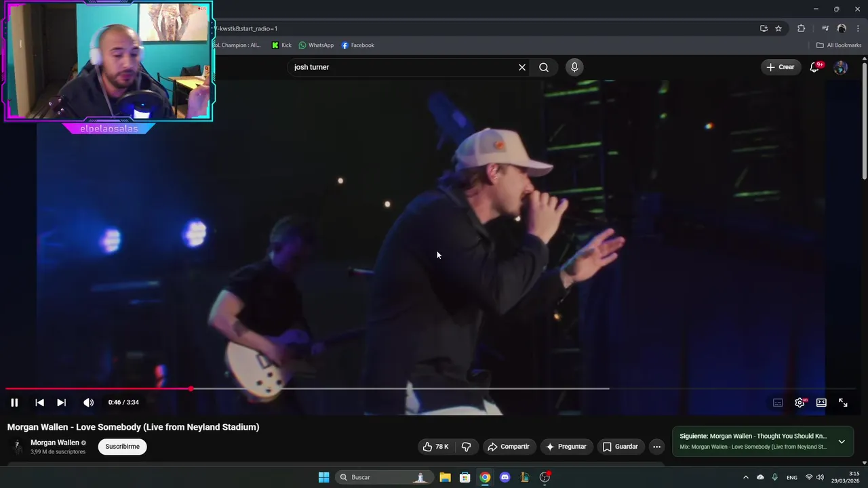Open the Morgan Wallen channel avatar
The image size is (868, 488).
click(17, 447)
